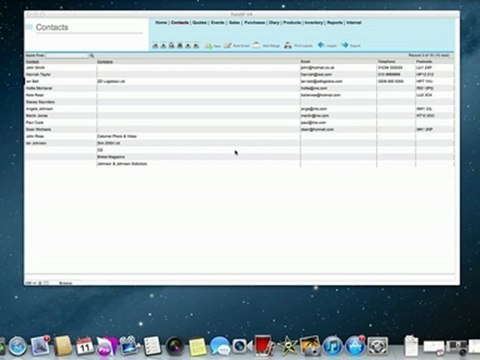Open App Store icon in Dock
480x360 pixels.
pos(355,346)
